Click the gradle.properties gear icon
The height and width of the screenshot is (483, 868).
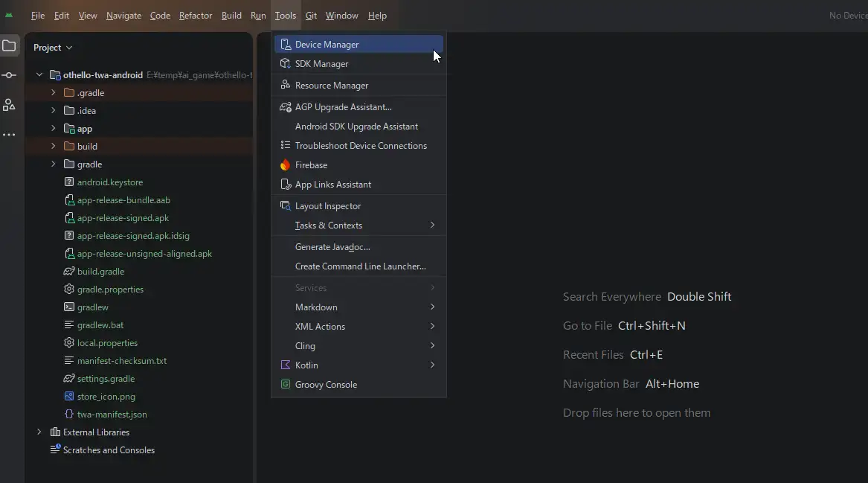pyautogui.click(x=69, y=290)
